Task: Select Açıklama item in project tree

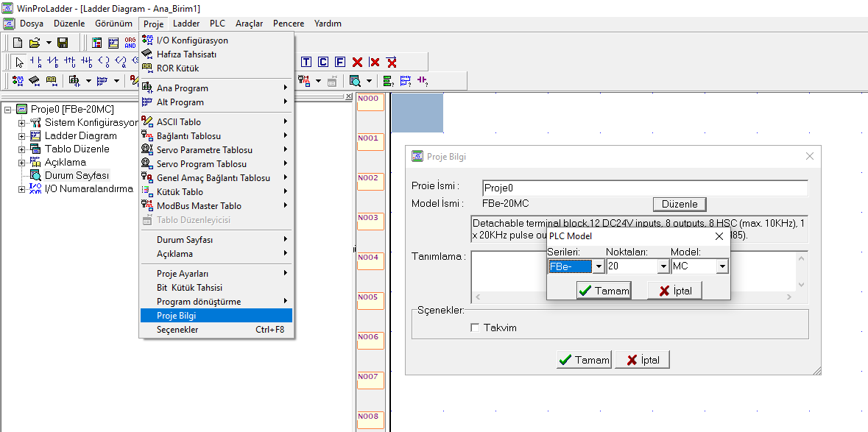Action: [66, 162]
